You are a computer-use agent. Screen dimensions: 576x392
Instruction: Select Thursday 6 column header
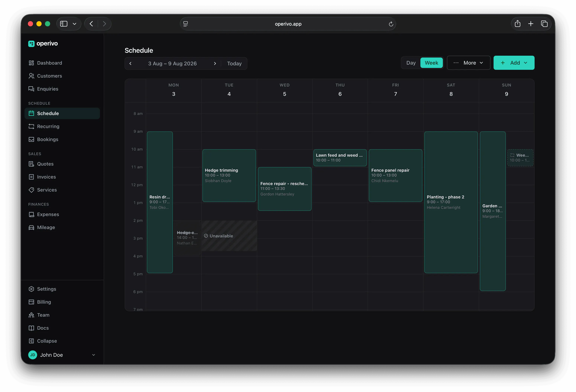[340, 90]
